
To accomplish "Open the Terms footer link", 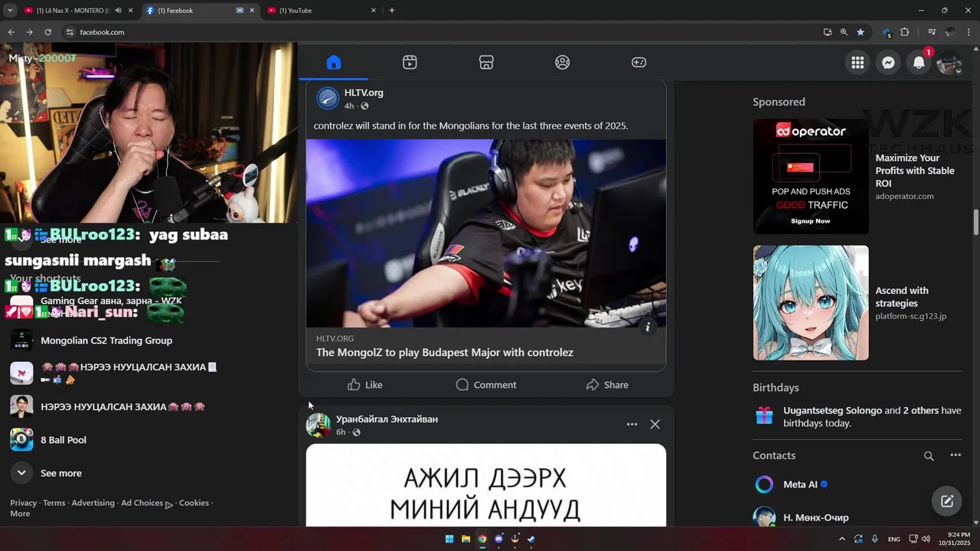I will click(x=54, y=503).
